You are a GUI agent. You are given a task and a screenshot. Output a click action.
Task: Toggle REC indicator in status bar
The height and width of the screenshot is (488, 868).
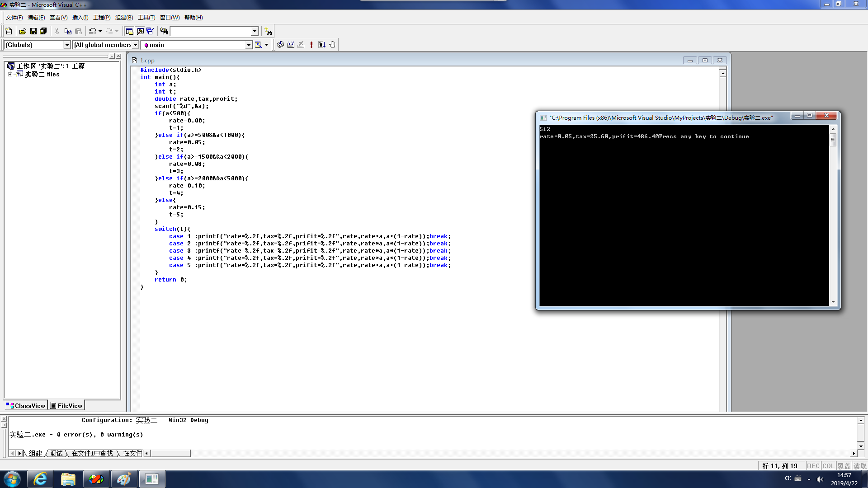pos(813,466)
